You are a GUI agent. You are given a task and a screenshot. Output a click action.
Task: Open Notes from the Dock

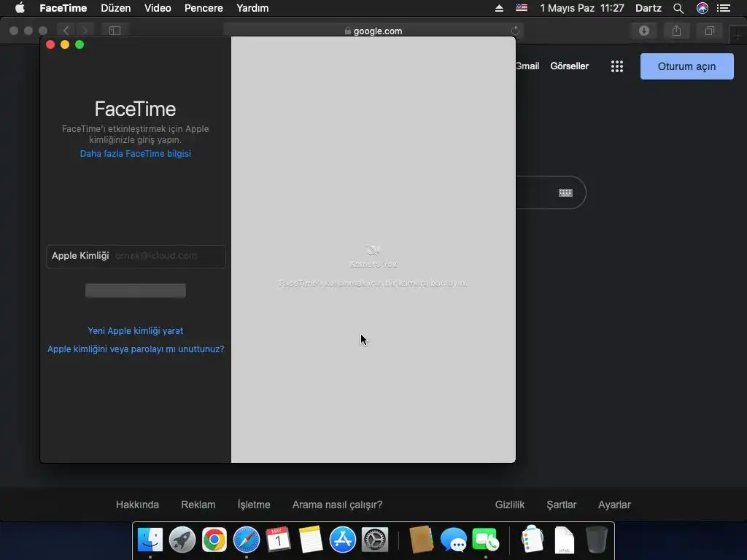click(311, 540)
